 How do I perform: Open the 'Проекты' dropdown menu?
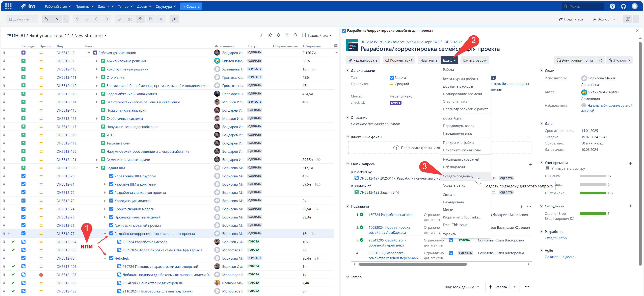click(85, 6)
